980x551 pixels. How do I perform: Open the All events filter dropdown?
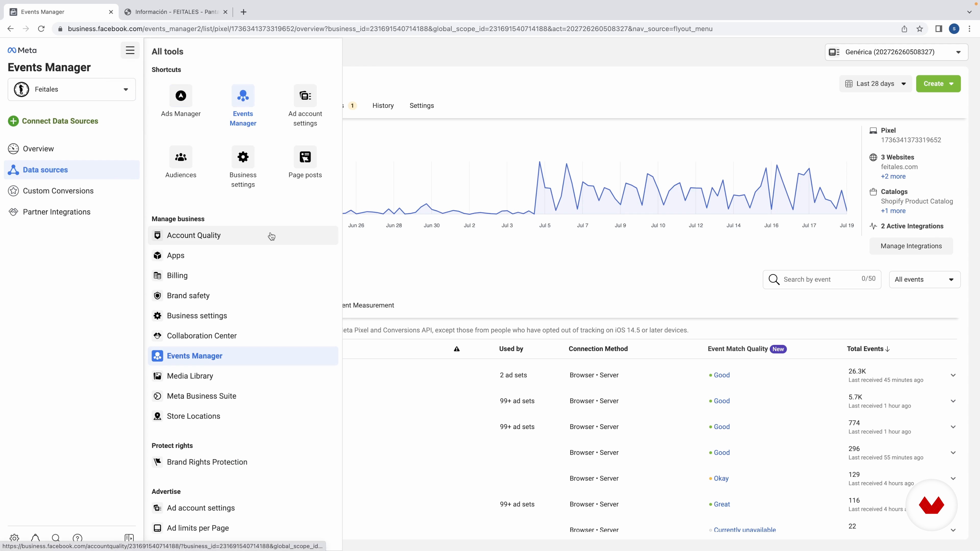coord(924,280)
